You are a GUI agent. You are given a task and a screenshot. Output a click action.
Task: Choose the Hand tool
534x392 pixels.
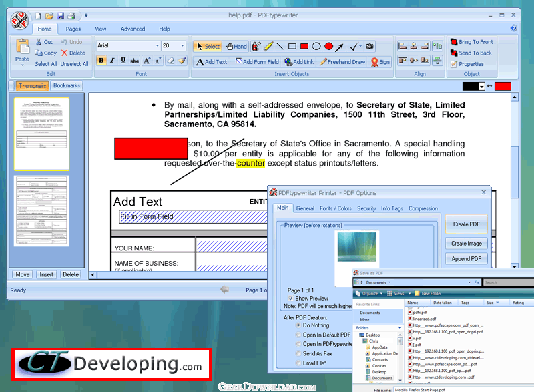[237, 46]
